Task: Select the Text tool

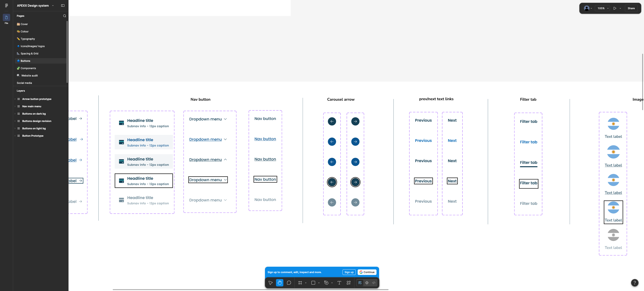Action: pos(339,283)
